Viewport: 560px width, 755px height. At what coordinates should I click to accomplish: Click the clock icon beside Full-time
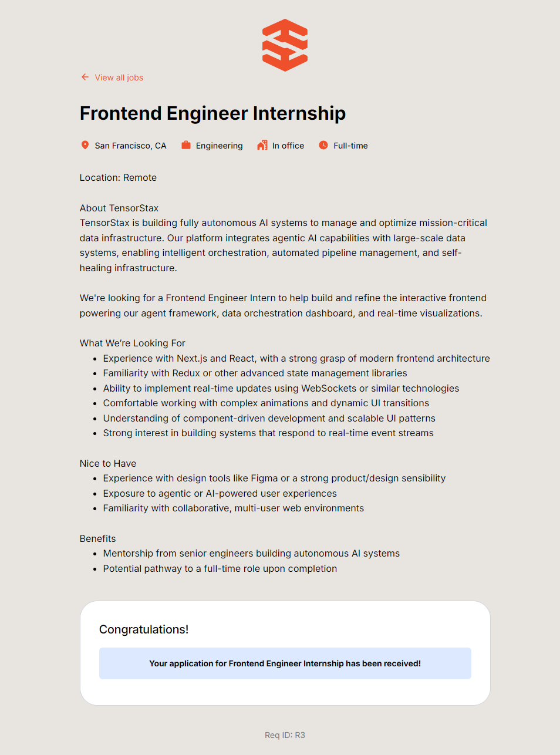point(323,145)
